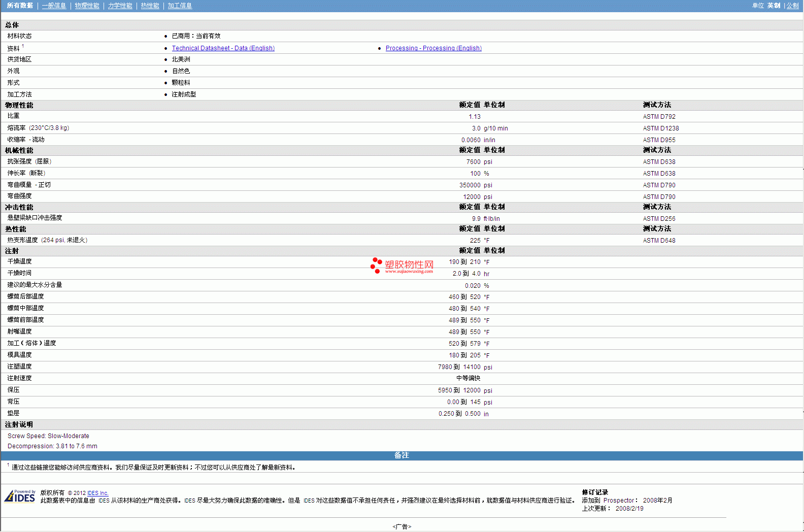Click the 建议的最大水分含量 label

coord(35,285)
